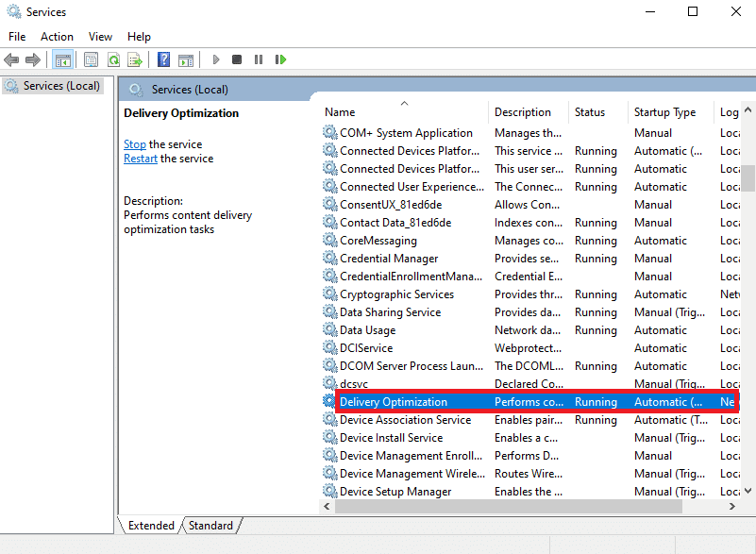Open the Properties toolbar icon
Viewport: 756px width, 554px height.
point(91,59)
